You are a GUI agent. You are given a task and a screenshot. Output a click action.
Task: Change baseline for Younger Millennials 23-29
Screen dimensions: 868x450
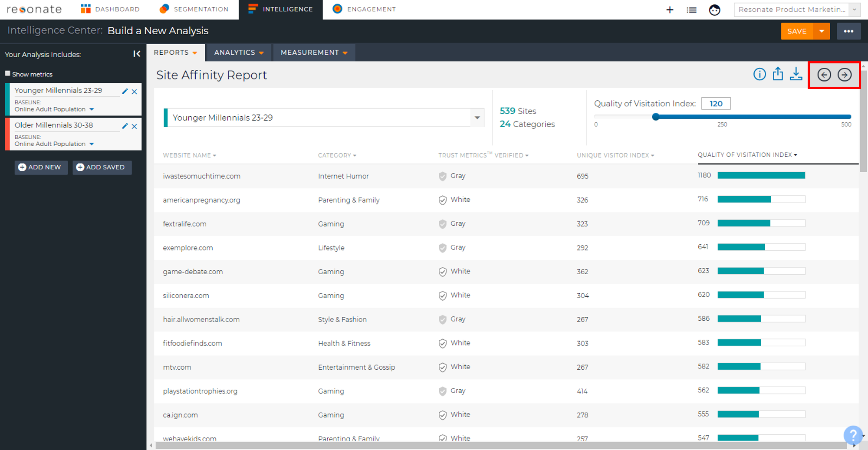[54, 109]
